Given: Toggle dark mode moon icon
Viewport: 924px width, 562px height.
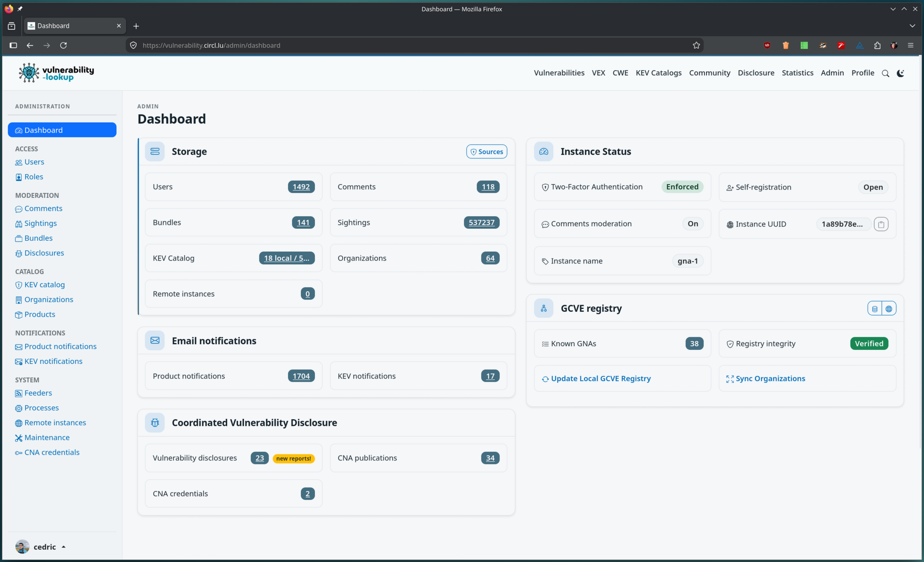Looking at the screenshot, I should [900, 73].
